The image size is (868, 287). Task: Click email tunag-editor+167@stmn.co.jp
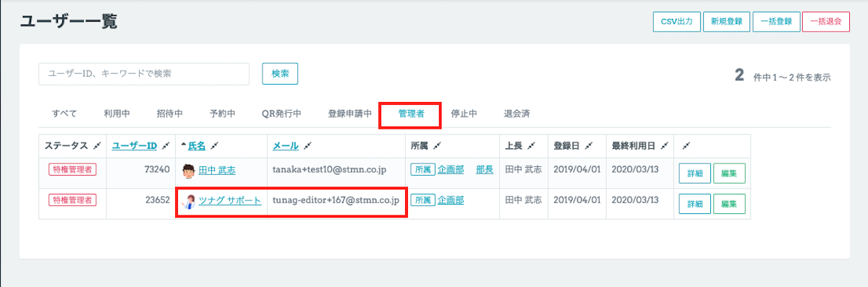point(336,200)
